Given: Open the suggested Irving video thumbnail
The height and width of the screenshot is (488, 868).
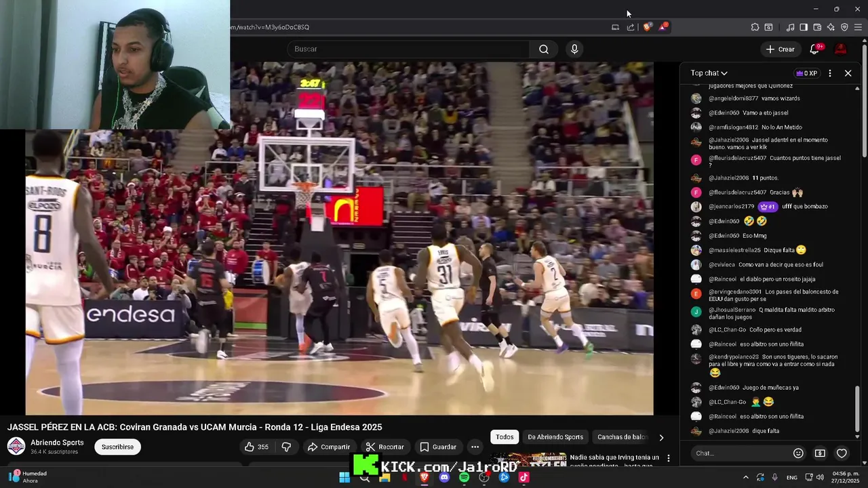Looking at the screenshot, I should (528, 460).
